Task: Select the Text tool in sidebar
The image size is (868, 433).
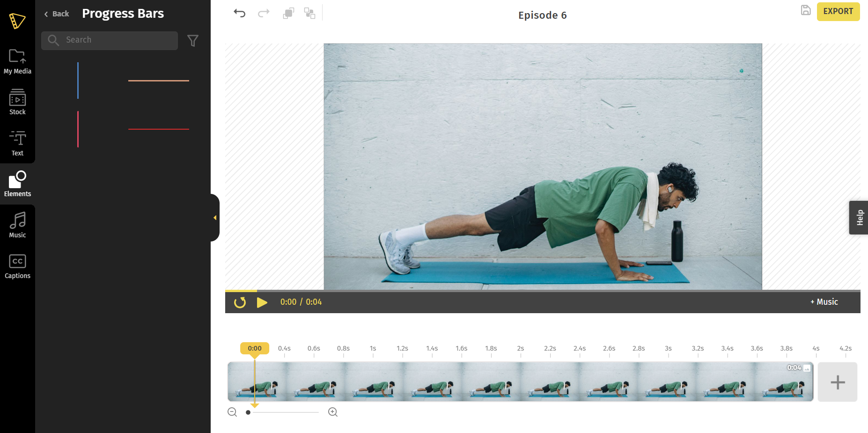Action: pyautogui.click(x=17, y=143)
